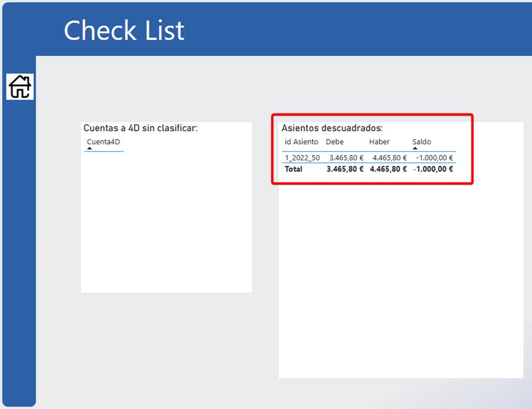The image size is (532, 409).
Task: Sort by the Cuenta4D column header
Action: click(103, 142)
